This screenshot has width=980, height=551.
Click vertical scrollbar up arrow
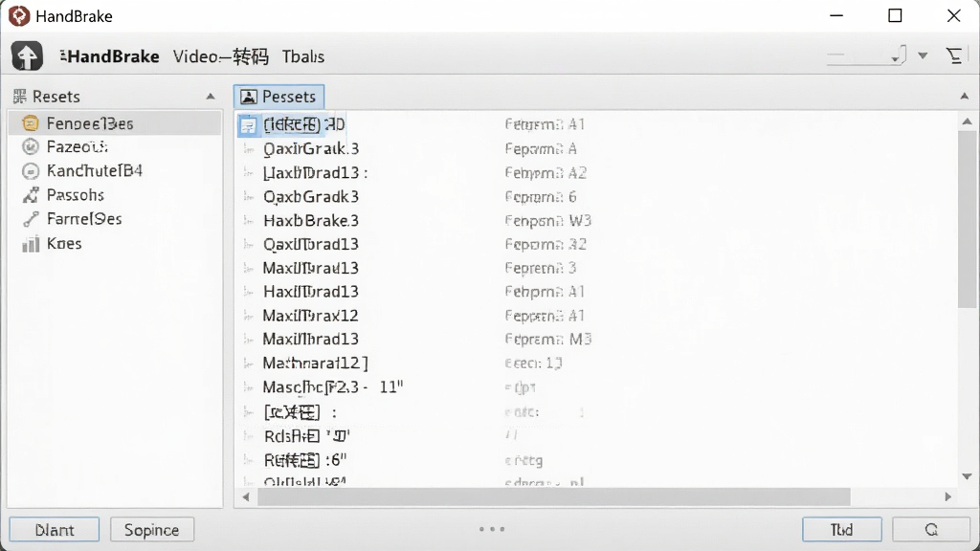click(967, 121)
